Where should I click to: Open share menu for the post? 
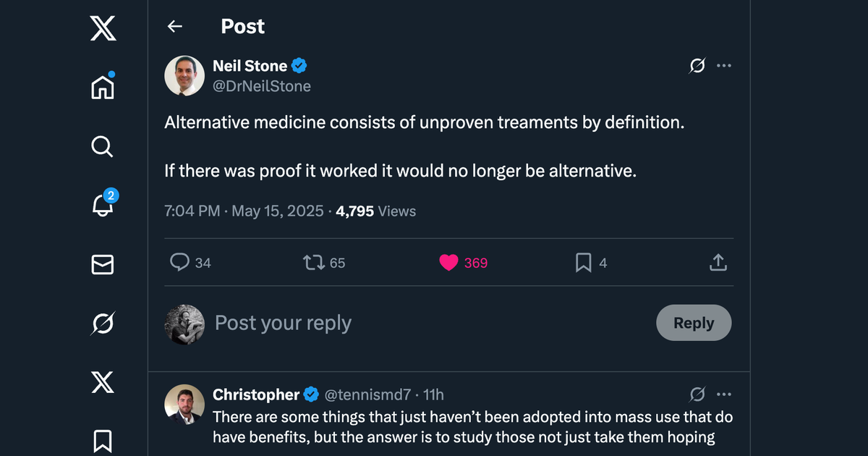pos(718,263)
